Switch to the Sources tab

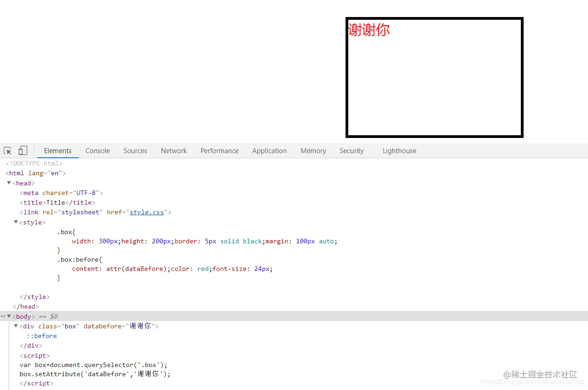pos(135,151)
